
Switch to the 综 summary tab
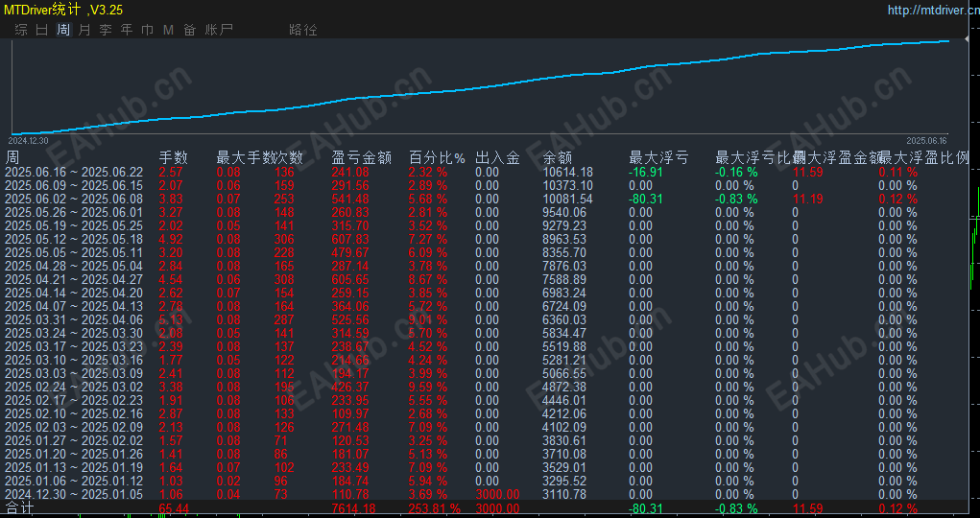21,30
